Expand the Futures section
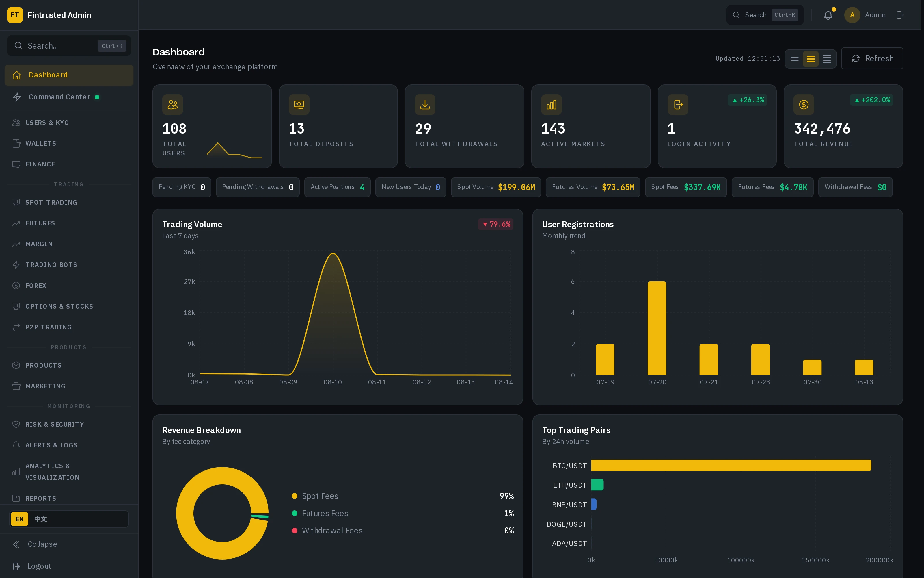Image resolution: width=924 pixels, height=578 pixels. coord(69,223)
